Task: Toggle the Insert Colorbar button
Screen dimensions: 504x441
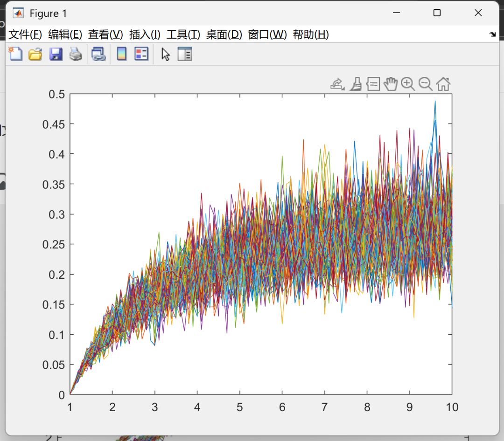Action: (122, 54)
